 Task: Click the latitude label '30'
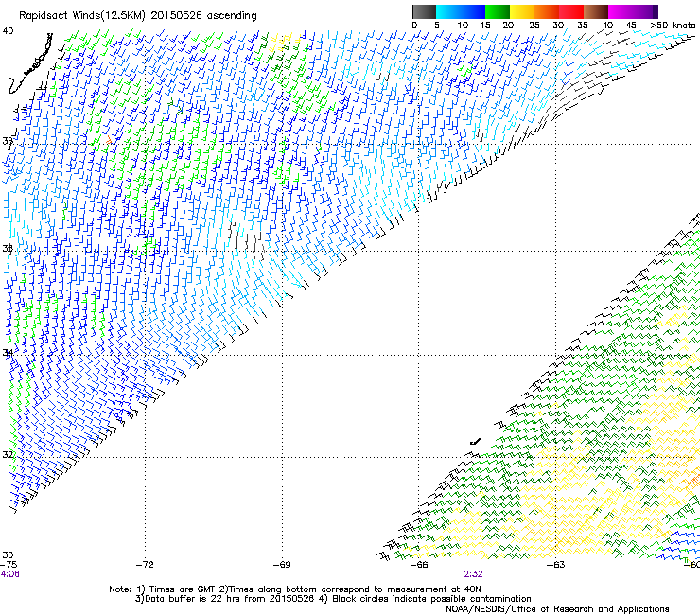(8, 554)
